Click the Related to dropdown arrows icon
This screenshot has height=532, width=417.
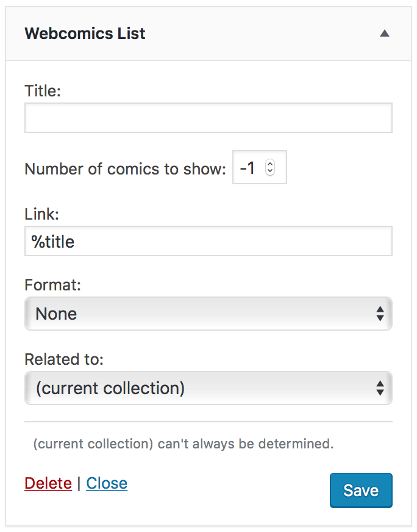pyautogui.click(x=380, y=388)
